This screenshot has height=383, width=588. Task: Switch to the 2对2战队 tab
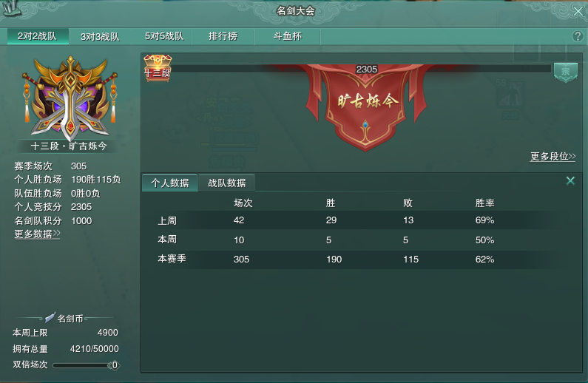(x=38, y=36)
